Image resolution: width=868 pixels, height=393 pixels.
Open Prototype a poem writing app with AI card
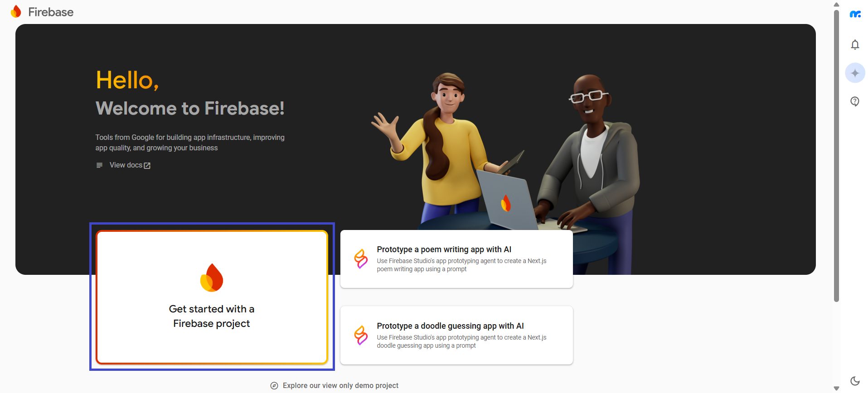click(x=456, y=259)
